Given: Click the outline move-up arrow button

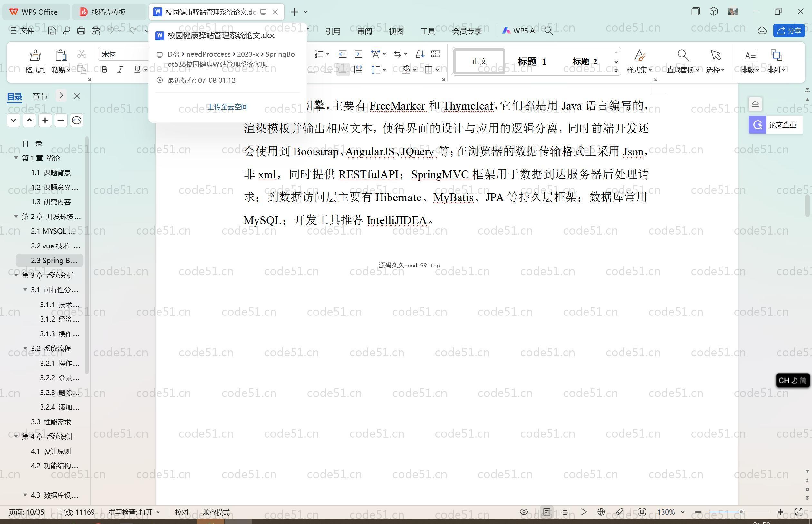Looking at the screenshot, I should point(29,120).
